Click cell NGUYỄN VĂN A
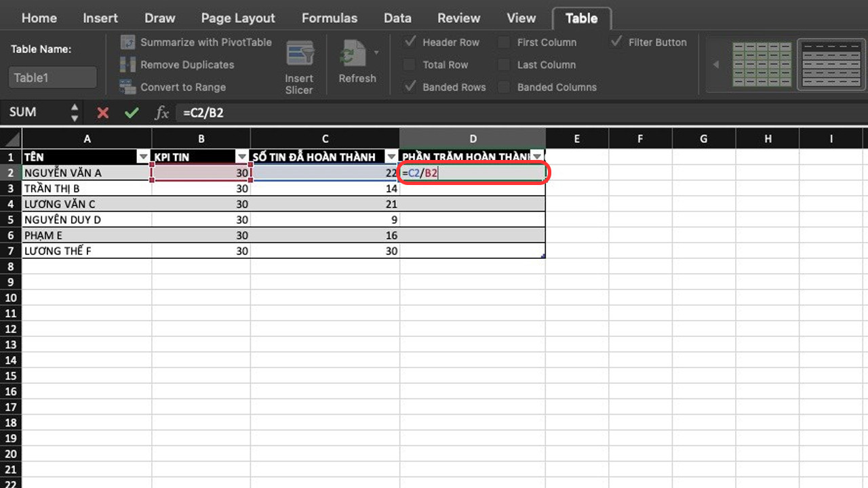This screenshot has width=868, height=488. [87, 172]
